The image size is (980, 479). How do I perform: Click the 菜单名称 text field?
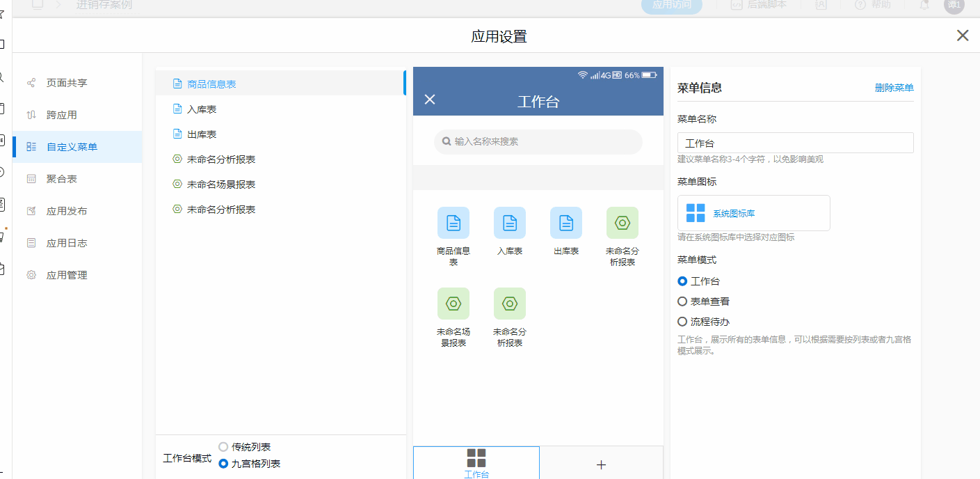coord(795,143)
